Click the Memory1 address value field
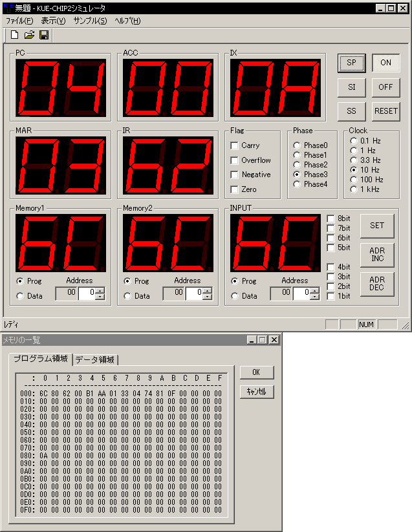This screenshot has width=412, height=532. pos(87,293)
